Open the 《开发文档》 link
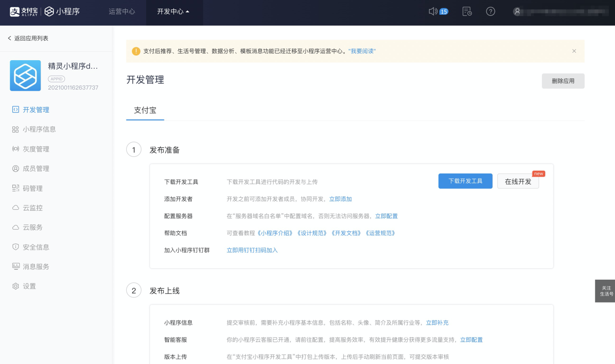 pyautogui.click(x=346, y=233)
